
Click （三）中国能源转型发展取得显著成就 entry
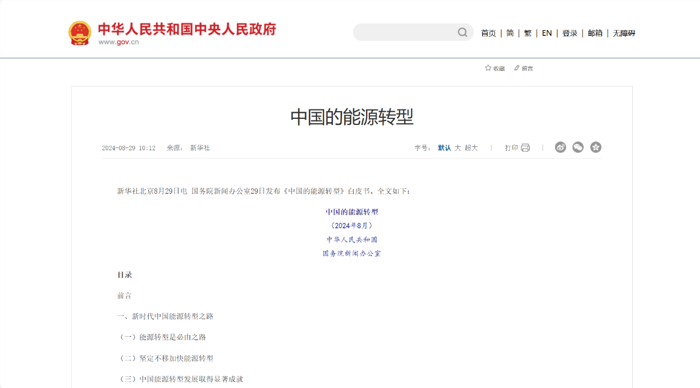[180, 379]
